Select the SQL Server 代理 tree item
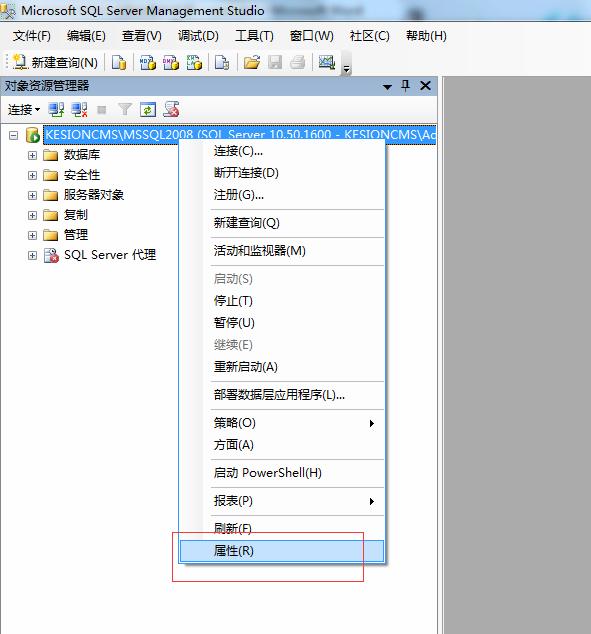 [110, 255]
